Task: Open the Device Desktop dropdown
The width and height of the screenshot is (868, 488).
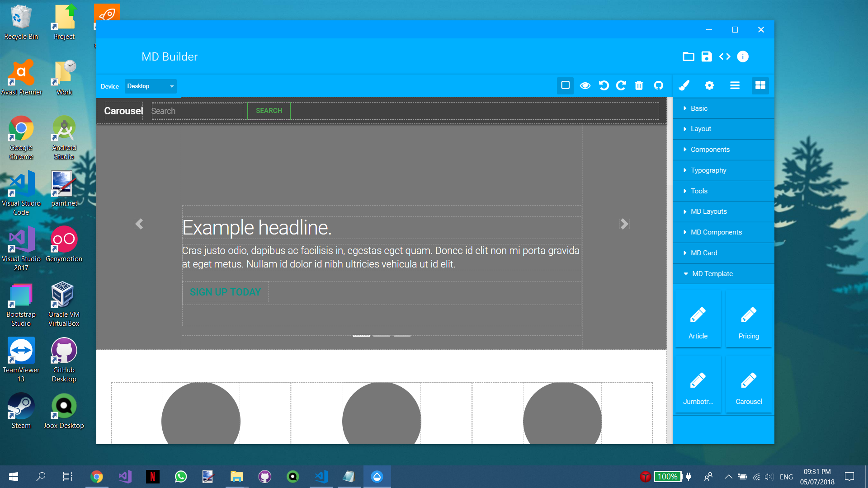Action: point(151,86)
